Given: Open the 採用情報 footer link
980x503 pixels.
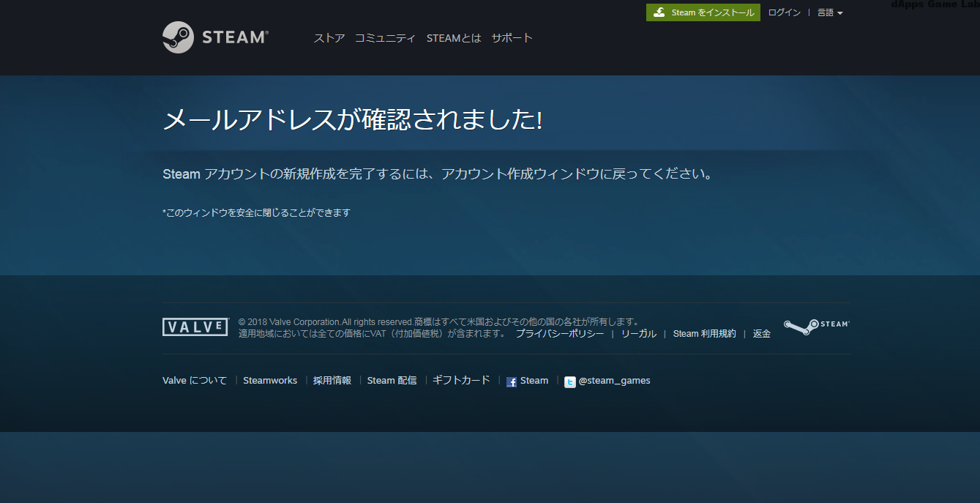Looking at the screenshot, I should click(332, 381).
